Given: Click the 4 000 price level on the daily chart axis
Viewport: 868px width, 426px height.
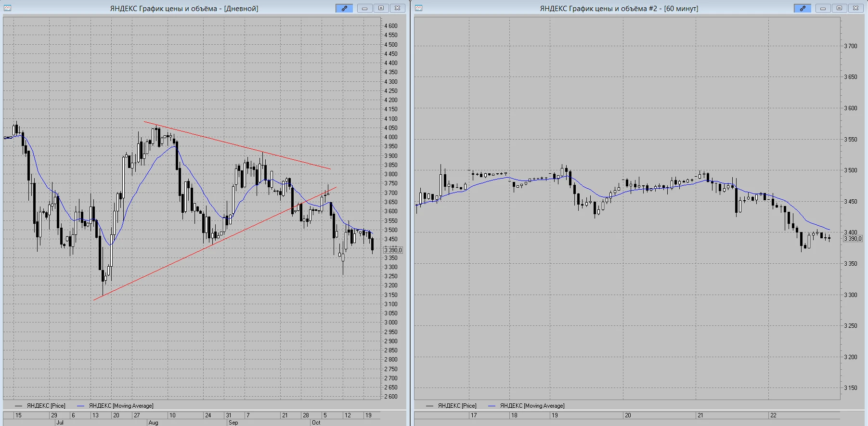Looking at the screenshot, I should [x=391, y=137].
